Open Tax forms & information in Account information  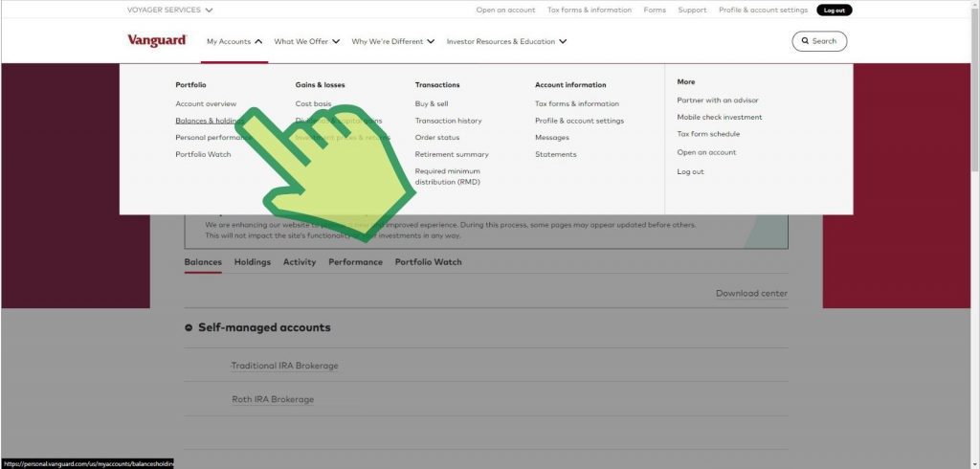coord(577,103)
